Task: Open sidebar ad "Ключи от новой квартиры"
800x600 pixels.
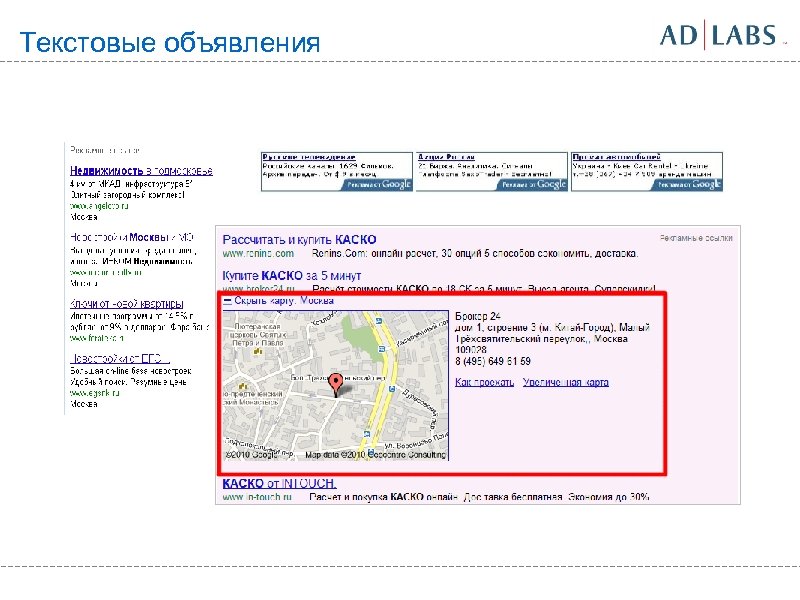Action: coord(127,304)
